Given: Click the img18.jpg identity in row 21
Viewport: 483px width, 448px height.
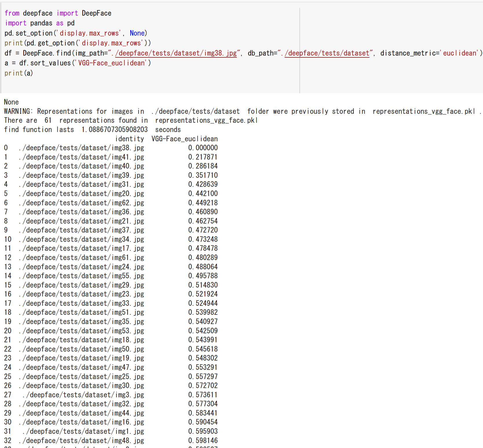Looking at the screenshot, I should (x=81, y=340).
